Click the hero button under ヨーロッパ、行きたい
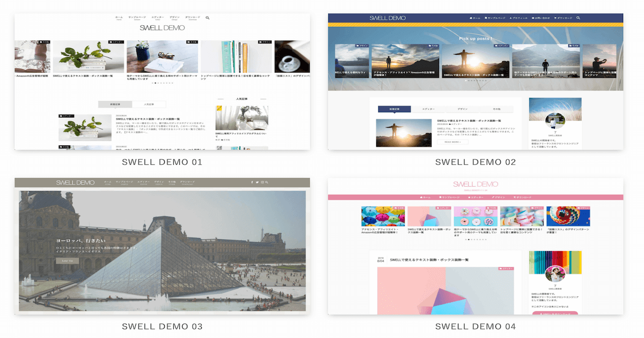Screen dimensions: 644x338 67,261
